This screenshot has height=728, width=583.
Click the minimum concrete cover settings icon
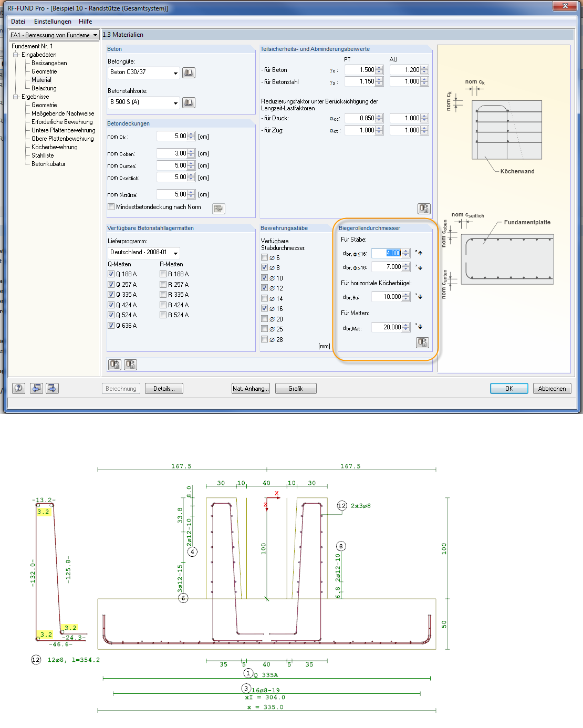218,209
